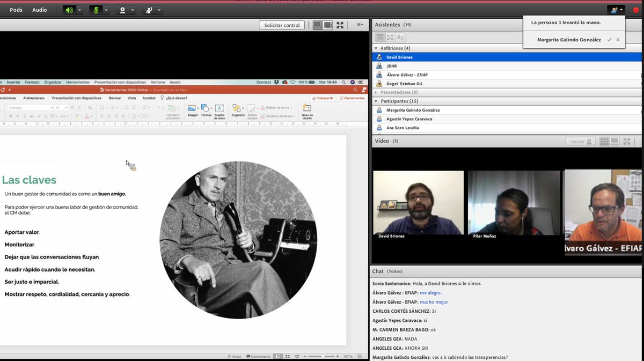The image size is (644, 361).
Task: Click Compartir button in PowerPoint
Action: click(x=323, y=98)
